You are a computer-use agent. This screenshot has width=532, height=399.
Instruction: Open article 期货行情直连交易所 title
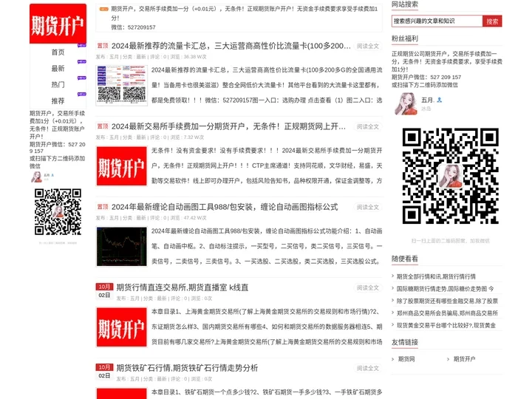[183, 287]
